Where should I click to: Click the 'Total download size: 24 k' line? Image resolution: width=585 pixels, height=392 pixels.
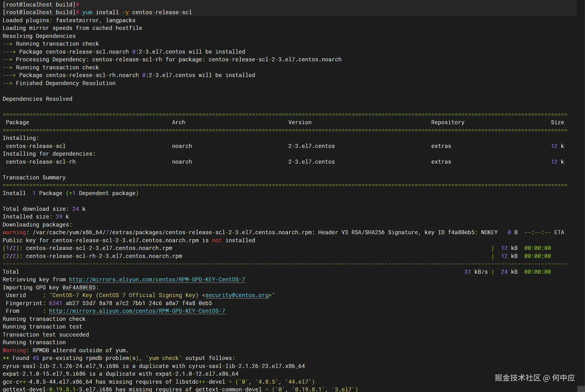[44, 209]
